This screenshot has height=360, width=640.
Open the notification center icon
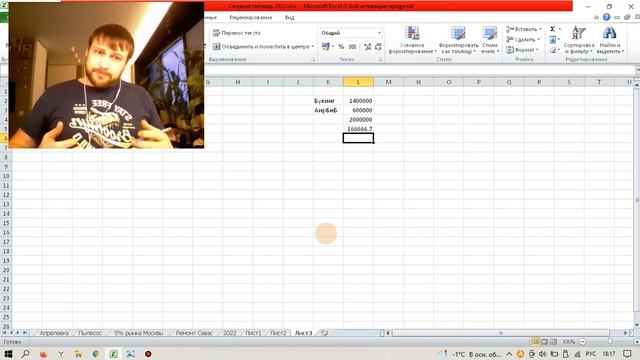[627, 354]
